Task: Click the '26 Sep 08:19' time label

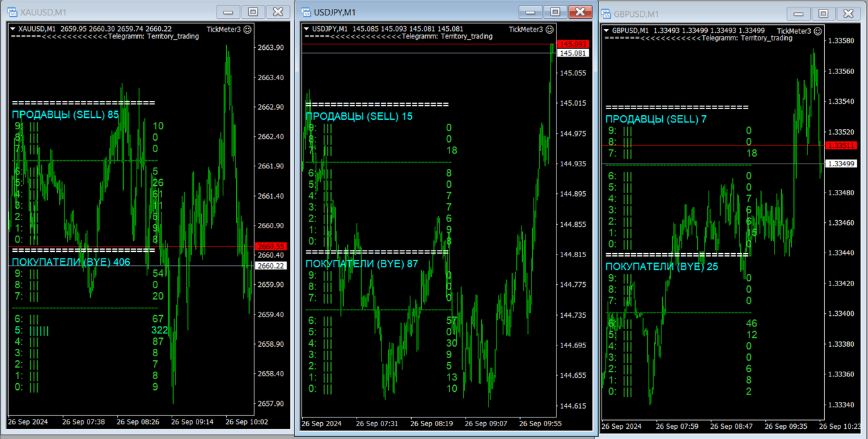Action: (x=432, y=424)
